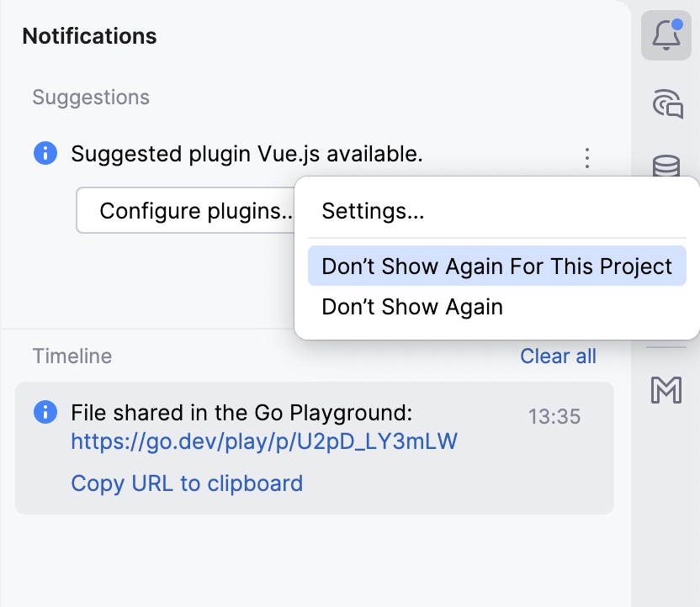Screen dimensions: 700x607
Task: Click the 13:35 notification timestamp
Action: (x=554, y=416)
